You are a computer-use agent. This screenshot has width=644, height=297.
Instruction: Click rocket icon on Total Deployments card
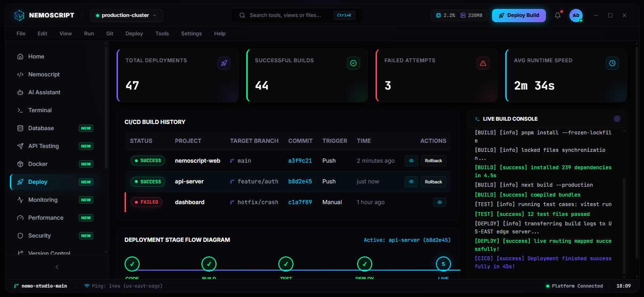pyautogui.click(x=224, y=63)
